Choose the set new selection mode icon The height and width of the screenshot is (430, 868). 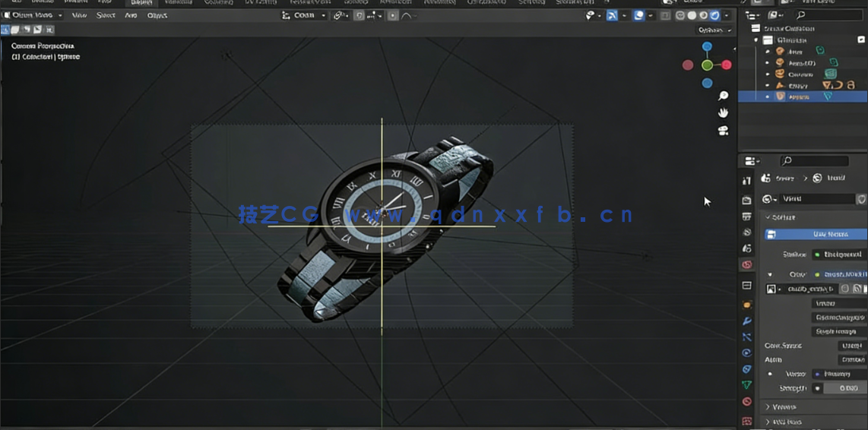[x=5, y=30]
